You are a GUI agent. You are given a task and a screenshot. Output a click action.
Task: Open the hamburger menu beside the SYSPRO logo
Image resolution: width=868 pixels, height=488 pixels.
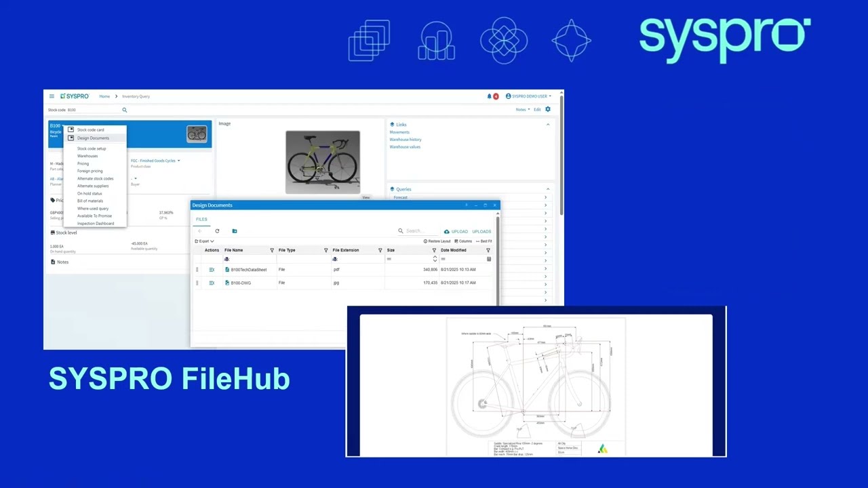[x=52, y=96]
